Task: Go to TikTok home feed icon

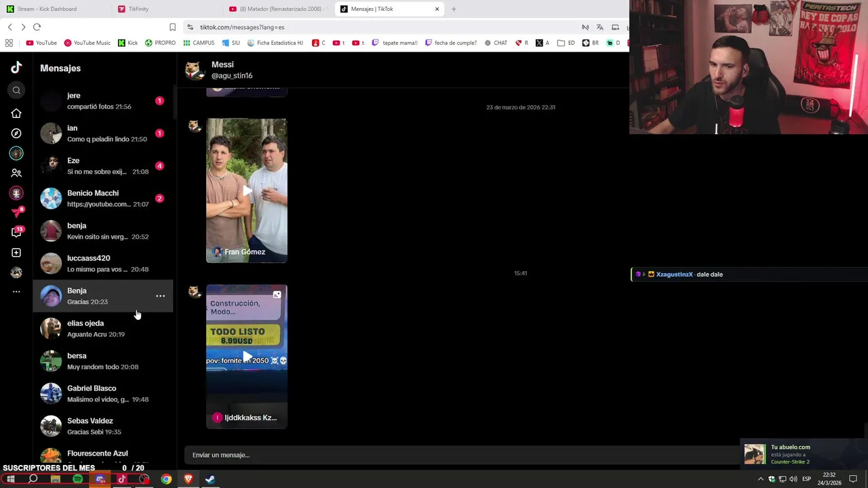Action: (16, 113)
